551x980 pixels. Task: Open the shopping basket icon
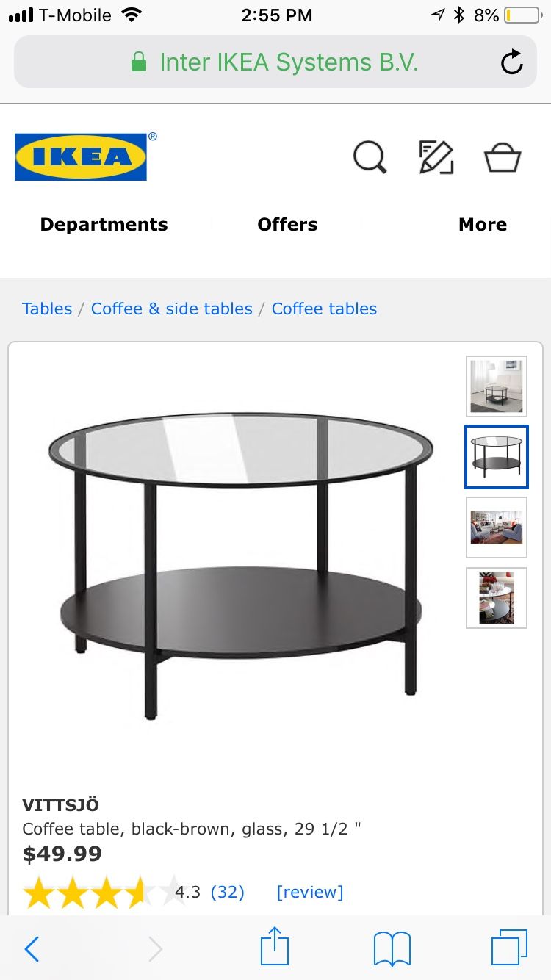pyautogui.click(x=503, y=156)
